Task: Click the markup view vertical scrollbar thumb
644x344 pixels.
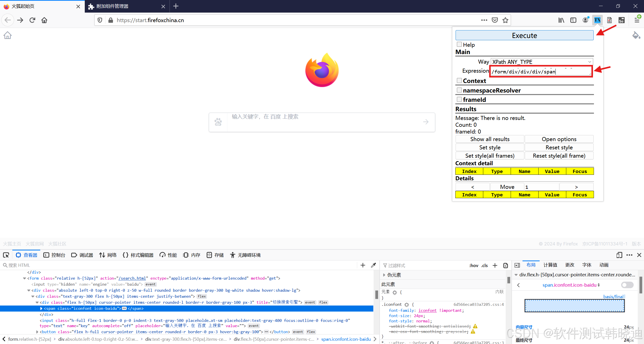Action: (377, 294)
